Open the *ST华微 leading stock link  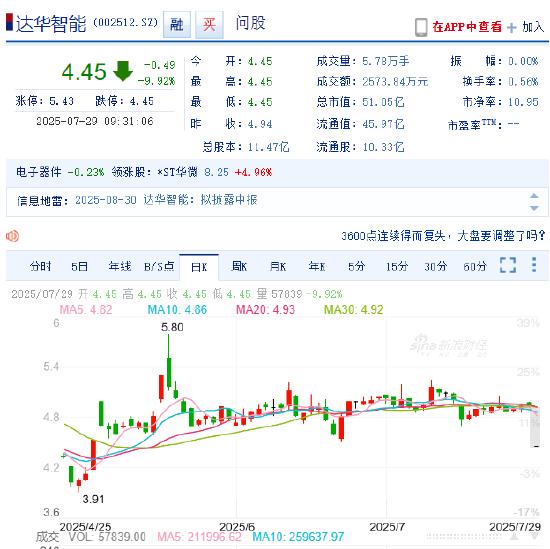click(x=177, y=172)
